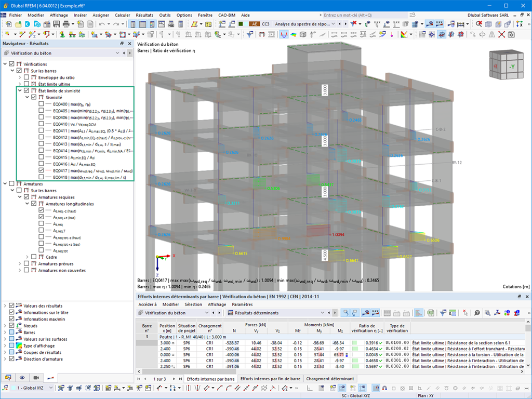Image resolution: width=532 pixels, height=399 pixels.
Task: Click the Save (floppy disk) toolbar icon
Action: pos(56,24)
